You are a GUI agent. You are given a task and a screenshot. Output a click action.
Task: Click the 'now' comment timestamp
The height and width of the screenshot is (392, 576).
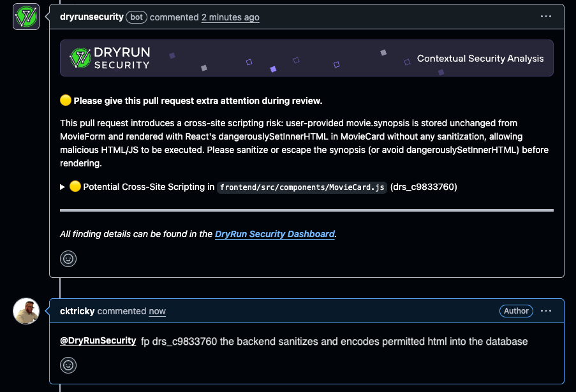[157, 311]
